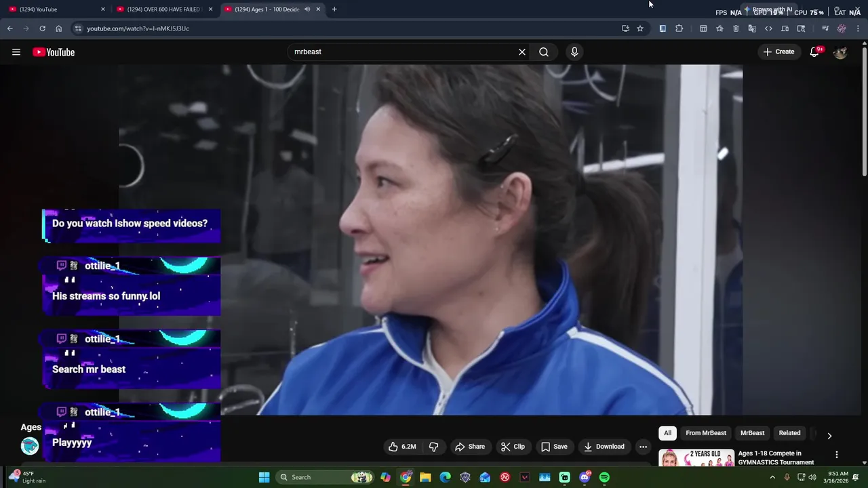The height and width of the screenshot is (488, 868).
Task: Select the Related filter chip
Action: point(789,433)
